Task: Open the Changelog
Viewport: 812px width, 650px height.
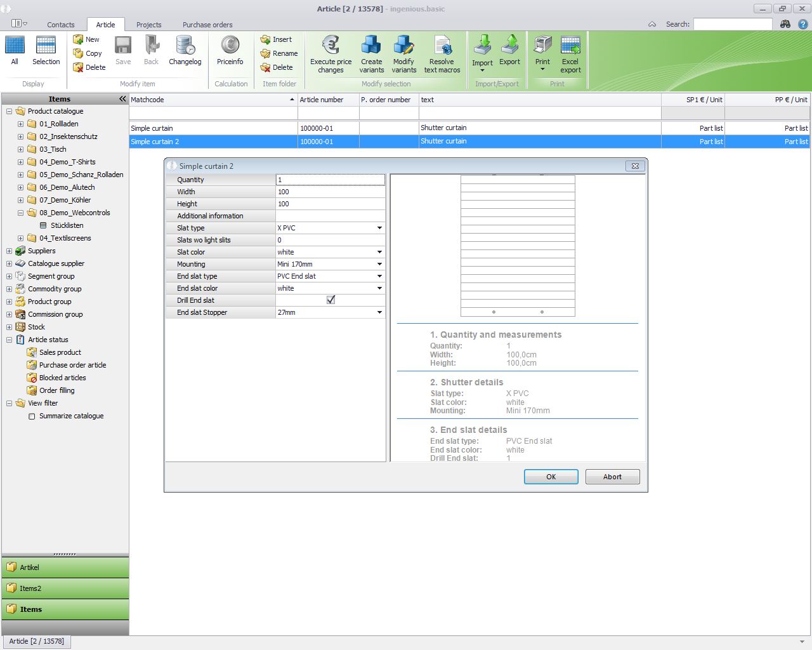Action: click(x=185, y=51)
